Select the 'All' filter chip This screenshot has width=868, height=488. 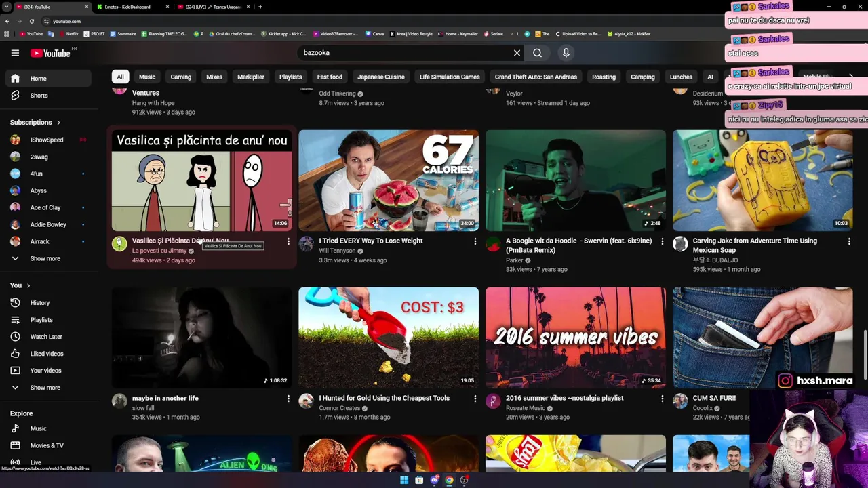120,77
